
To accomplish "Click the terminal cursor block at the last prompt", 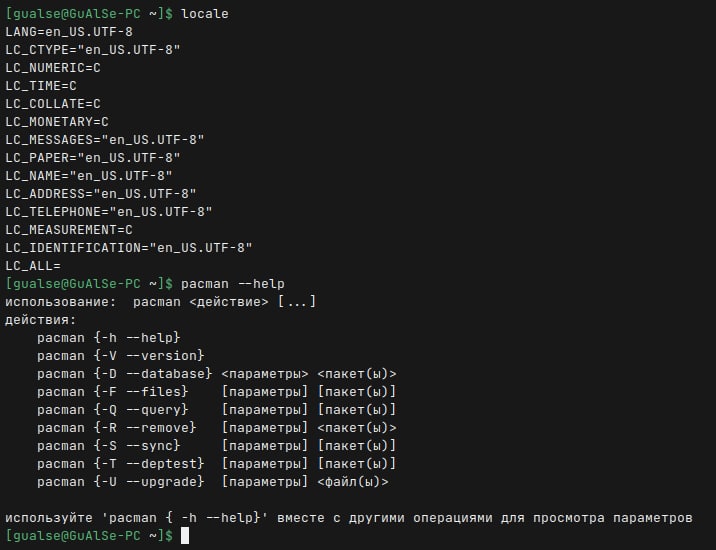I will click(184, 536).
